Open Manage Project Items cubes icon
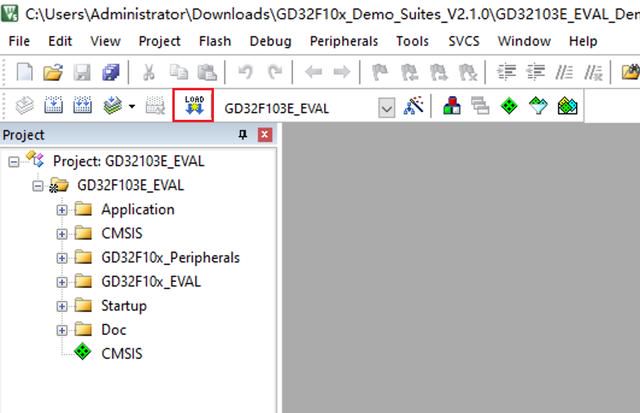Viewport: 640px width, 413px height. tap(452, 106)
